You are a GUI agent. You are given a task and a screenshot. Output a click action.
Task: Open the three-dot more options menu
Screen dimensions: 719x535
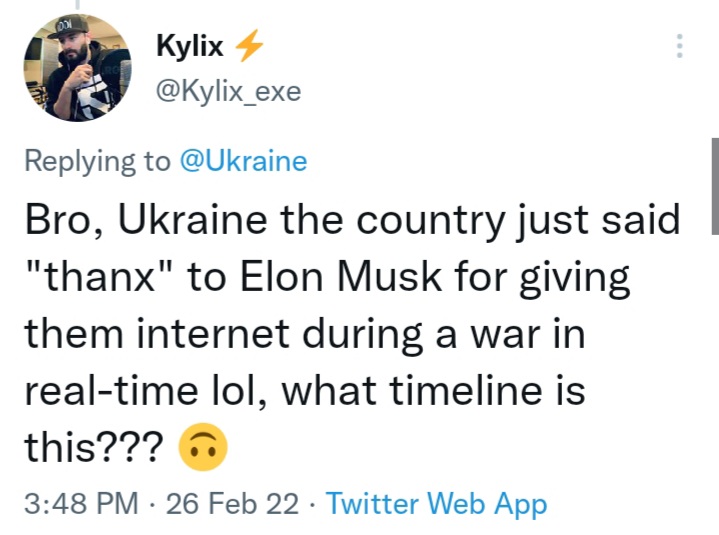tap(680, 46)
